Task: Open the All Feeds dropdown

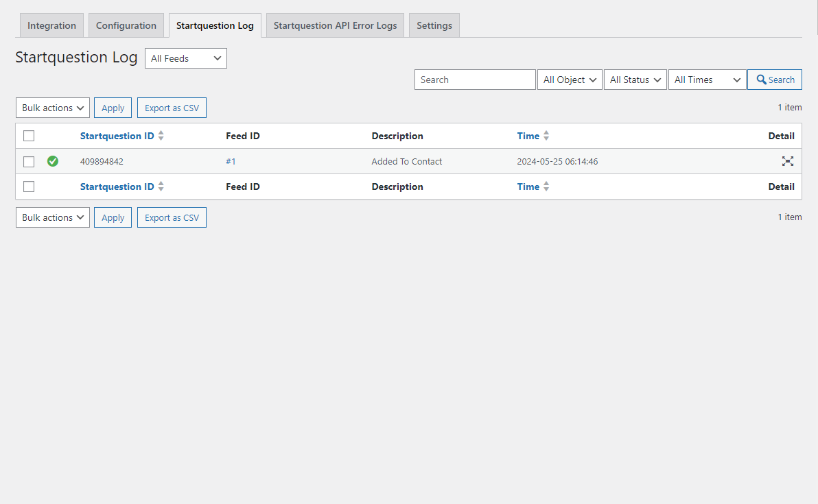Action: coord(186,58)
